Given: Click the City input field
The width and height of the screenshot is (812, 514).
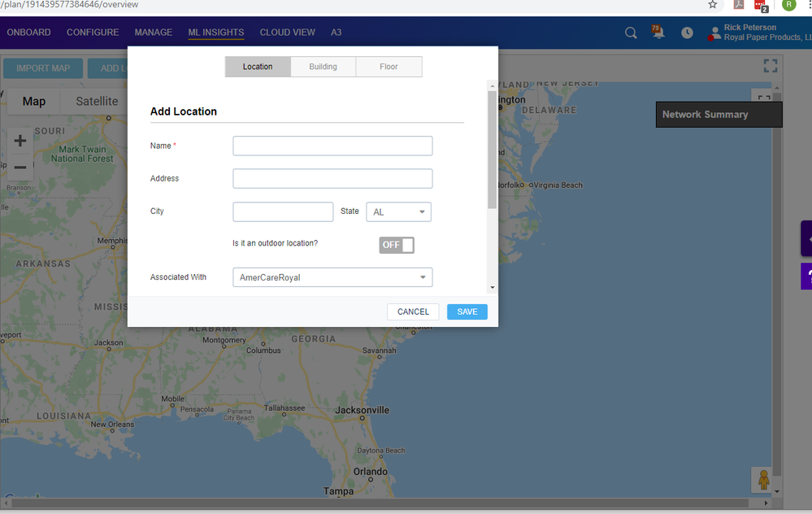Looking at the screenshot, I should [x=283, y=212].
